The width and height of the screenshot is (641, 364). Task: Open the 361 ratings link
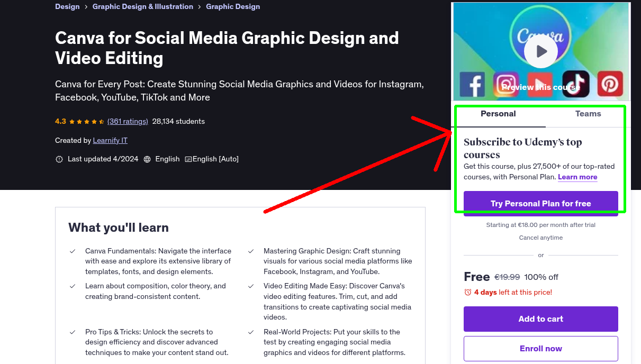(x=128, y=121)
